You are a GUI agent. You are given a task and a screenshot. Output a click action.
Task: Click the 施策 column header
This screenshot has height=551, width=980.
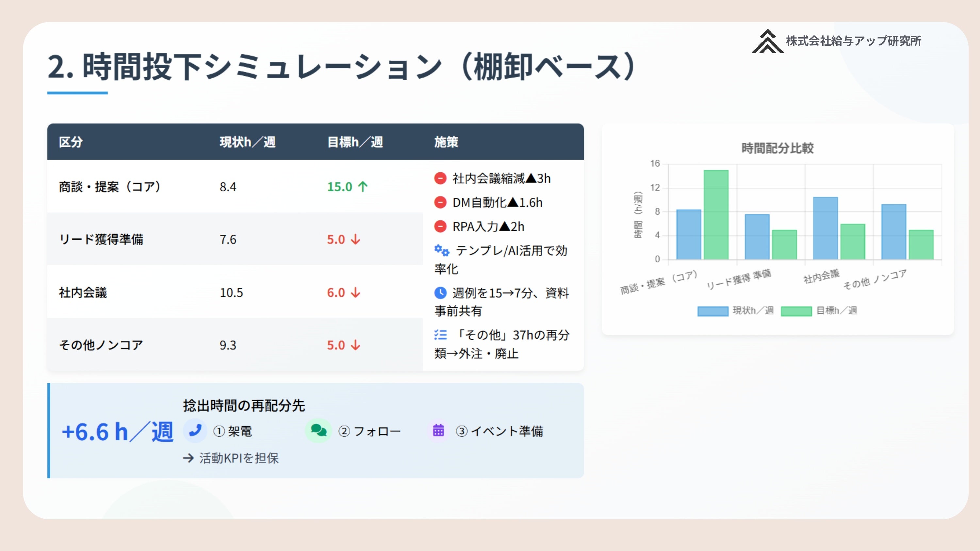(x=446, y=142)
